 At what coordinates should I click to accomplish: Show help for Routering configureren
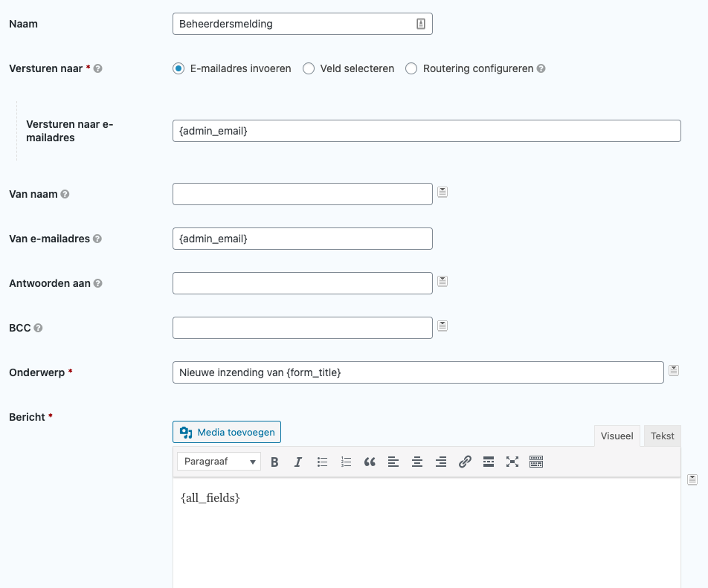tap(541, 68)
